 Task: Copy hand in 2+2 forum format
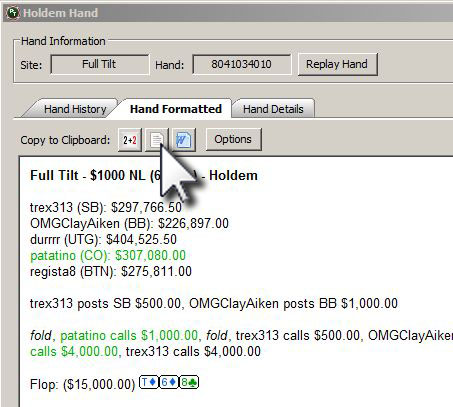(x=130, y=140)
